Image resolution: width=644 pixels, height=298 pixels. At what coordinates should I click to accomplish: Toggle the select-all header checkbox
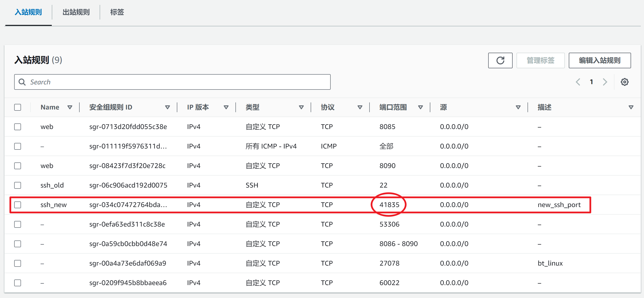click(18, 107)
